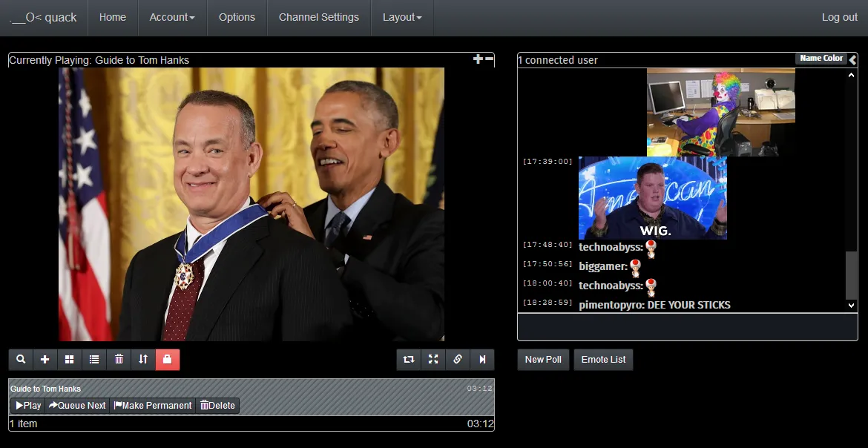
Task: Clear the playlist with the trash icon
Action: [x=119, y=359]
